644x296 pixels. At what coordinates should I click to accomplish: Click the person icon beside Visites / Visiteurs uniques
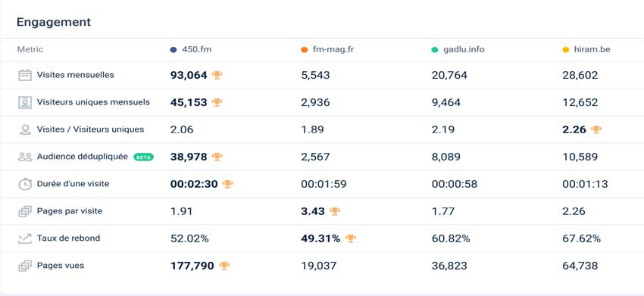click(x=25, y=129)
